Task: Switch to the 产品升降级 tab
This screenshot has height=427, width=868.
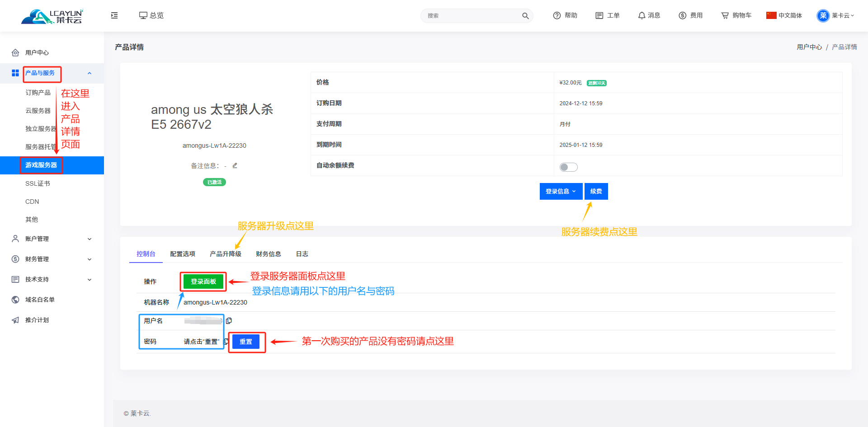Action: pyautogui.click(x=226, y=254)
